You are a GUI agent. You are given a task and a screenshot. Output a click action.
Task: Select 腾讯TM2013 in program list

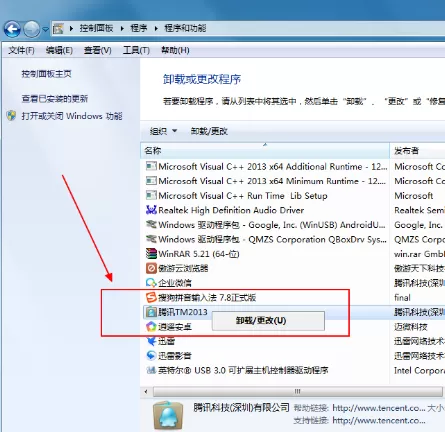coord(183,312)
